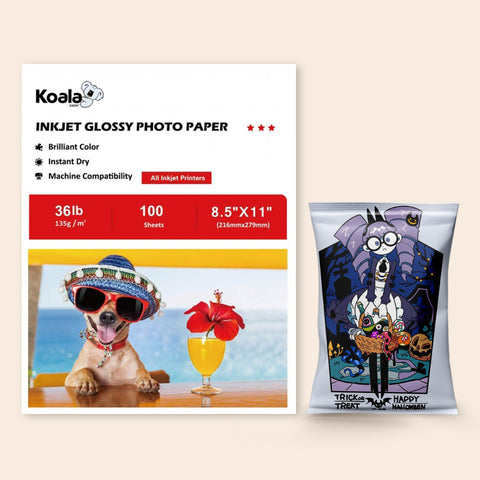The height and width of the screenshot is (480, 480).
Task: Select the 36lb weight section
Action: click(x=69, y=216)
